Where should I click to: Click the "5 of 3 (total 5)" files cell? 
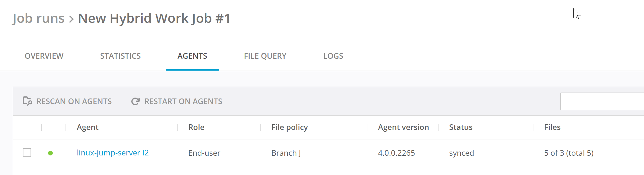pos(568,153)
